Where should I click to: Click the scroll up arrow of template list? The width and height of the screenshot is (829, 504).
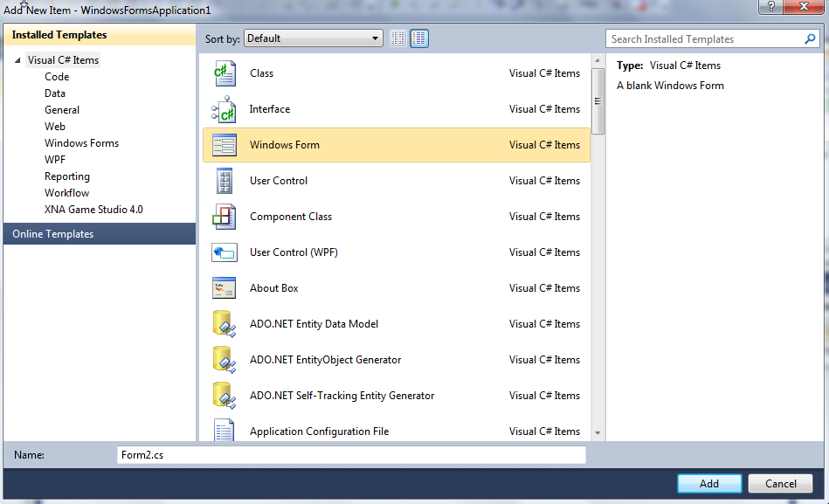(598, 61)
